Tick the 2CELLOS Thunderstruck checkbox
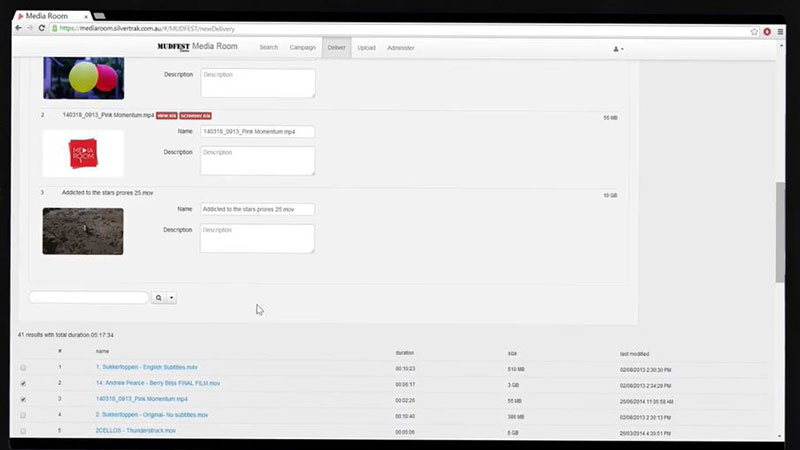 tap(23, 430)
